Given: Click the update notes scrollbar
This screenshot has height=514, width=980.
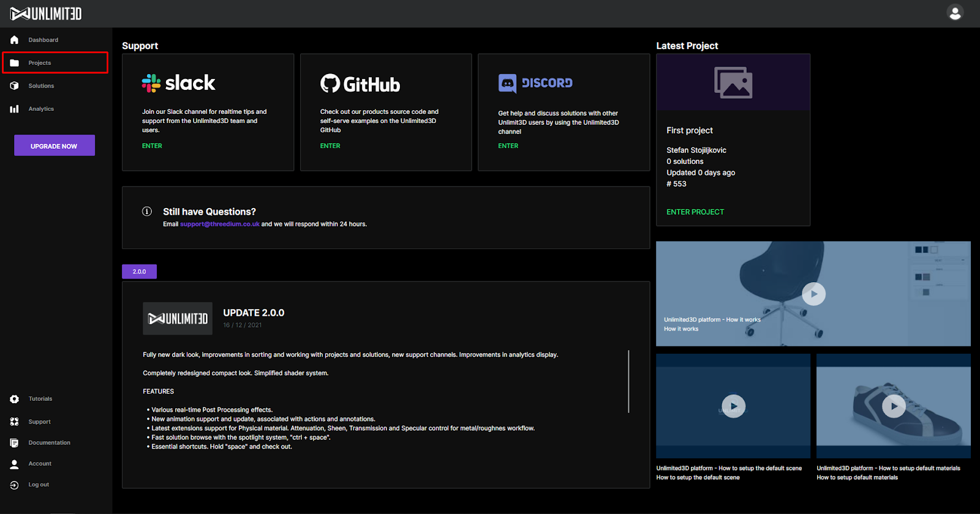Looking at the screenshot, I should tap(628, 381).
